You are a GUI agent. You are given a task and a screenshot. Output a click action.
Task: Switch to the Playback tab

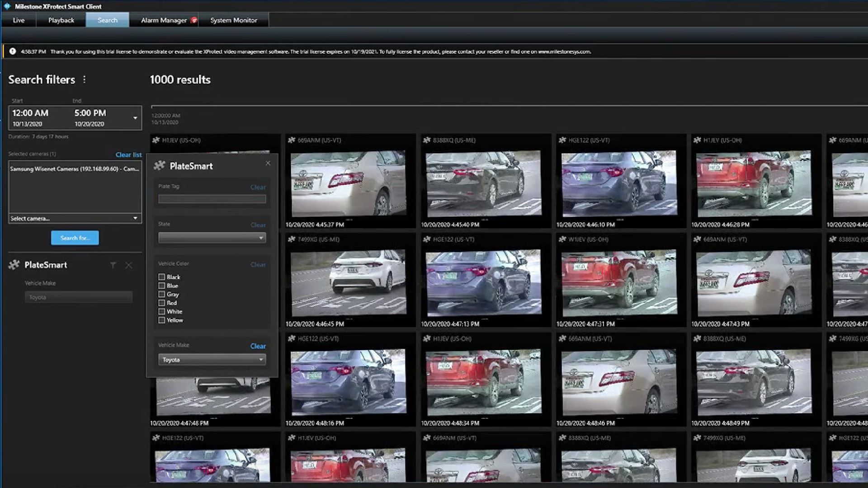61,20
